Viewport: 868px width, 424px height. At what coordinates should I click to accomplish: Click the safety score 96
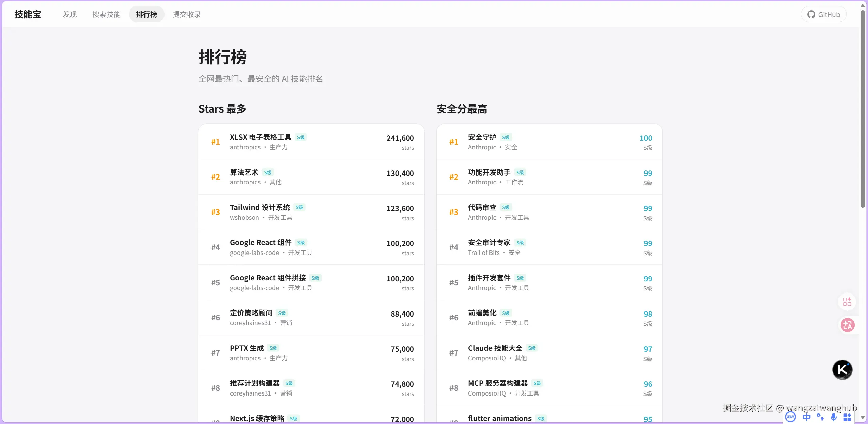[648, 384]
